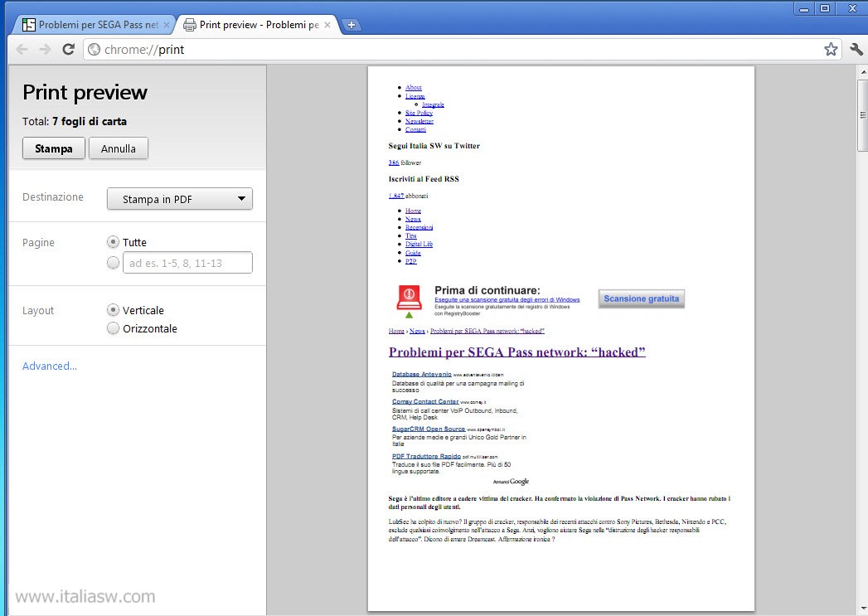Screen dimensions: 868x616
Task: Close the Print preview tab
Action: [327, 25]
